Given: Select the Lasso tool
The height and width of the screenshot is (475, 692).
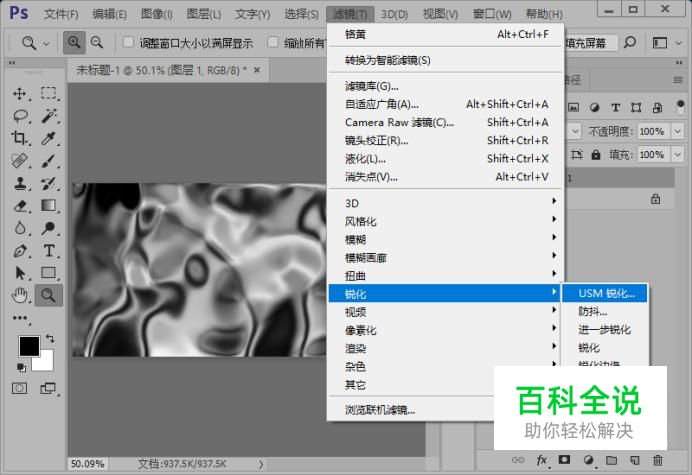Looking at the screenshot, I should tap(19, 116).
